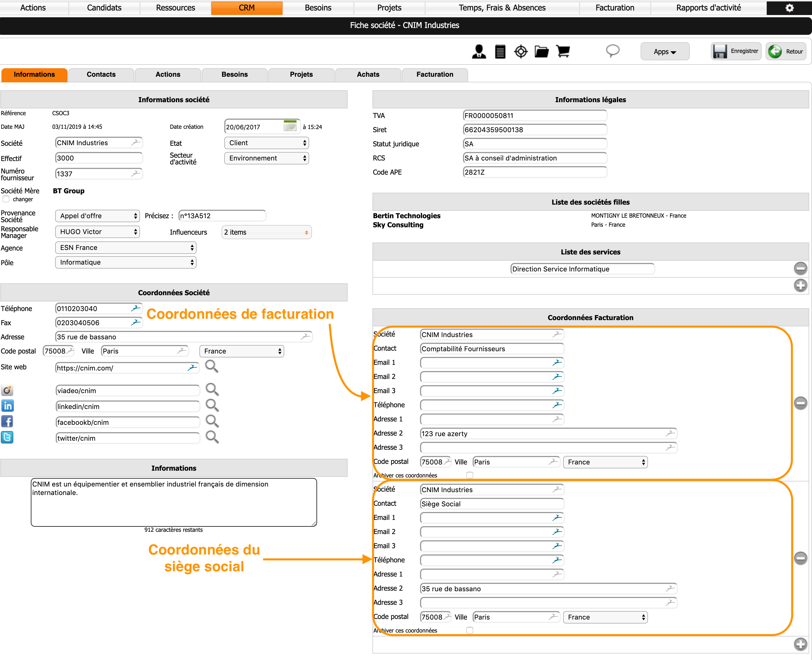812x660 pixels.
Task: Open the Agence dropdown showing ESN France
Action: click(126, 248)
